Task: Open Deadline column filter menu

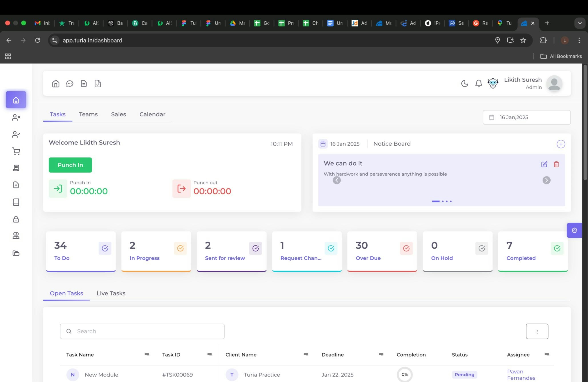Action: point(381,355)
